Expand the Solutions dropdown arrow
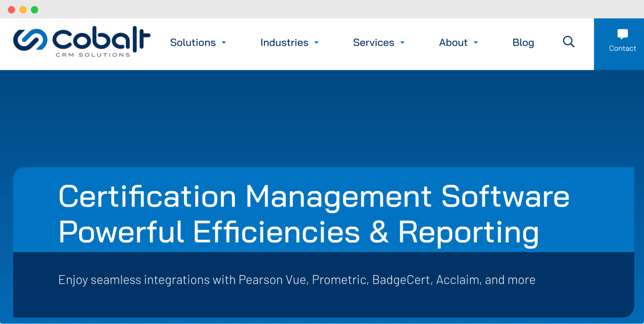 click(x=224, y=42)
